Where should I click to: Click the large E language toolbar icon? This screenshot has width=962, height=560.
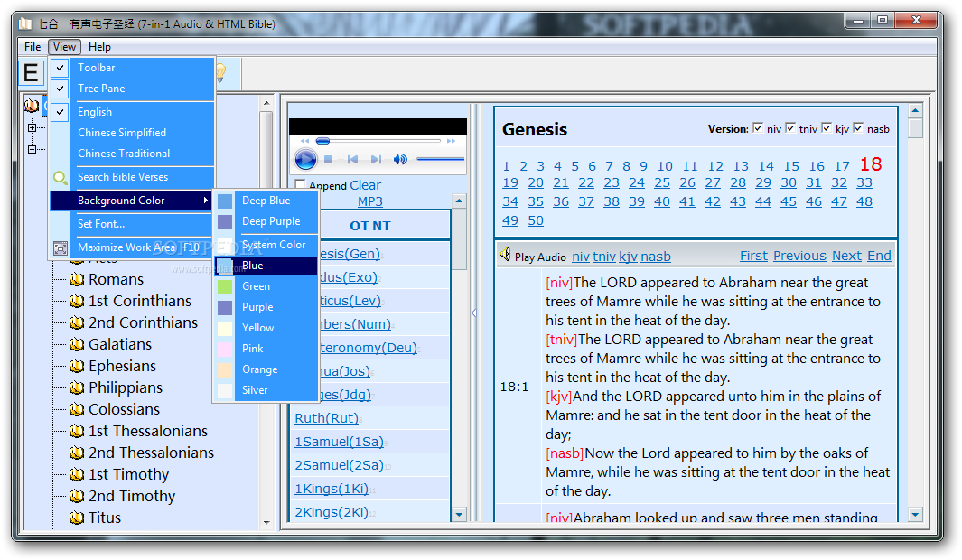[x=31, y=73]
